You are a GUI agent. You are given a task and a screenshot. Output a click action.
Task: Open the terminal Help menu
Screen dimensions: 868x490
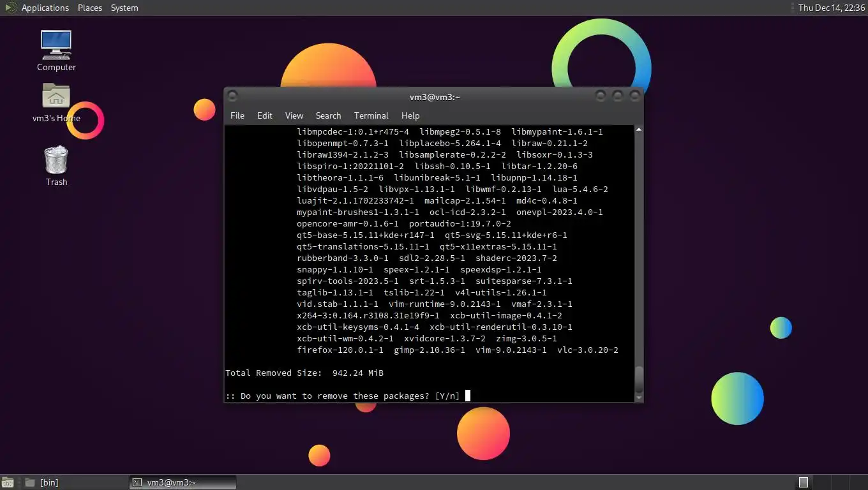[410, 115]
